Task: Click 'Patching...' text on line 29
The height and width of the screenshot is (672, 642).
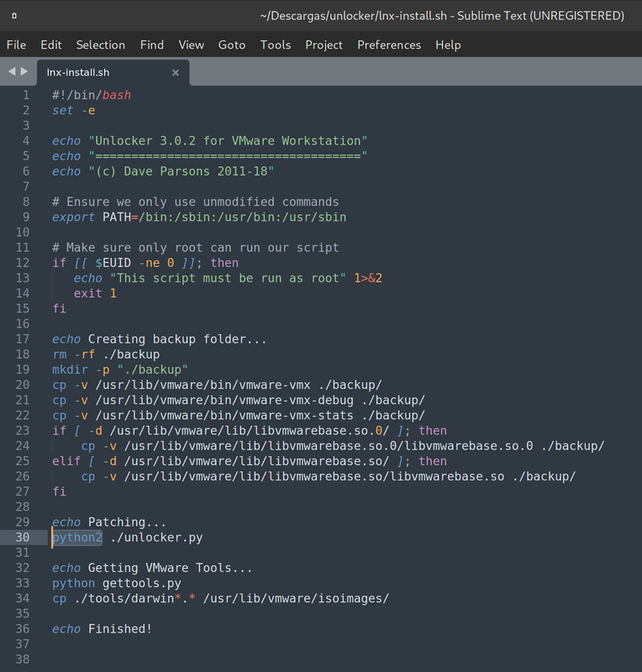Action: click(x=127, y=522)
